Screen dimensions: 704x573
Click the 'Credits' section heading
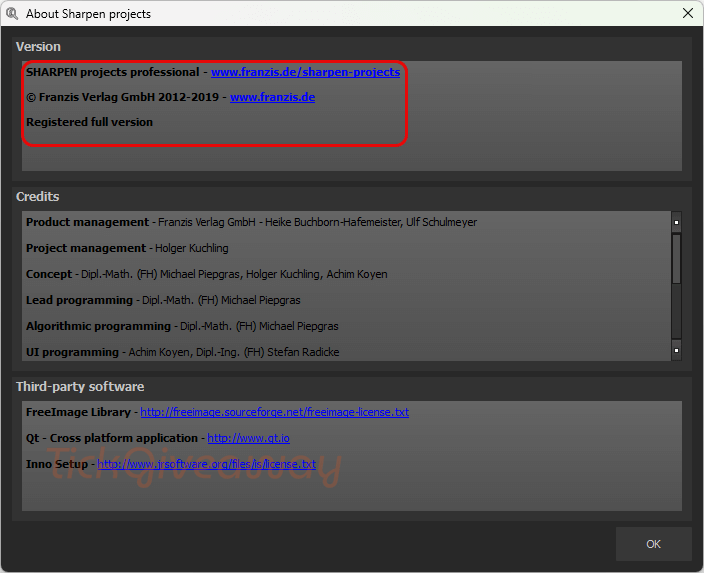point(38,197)
